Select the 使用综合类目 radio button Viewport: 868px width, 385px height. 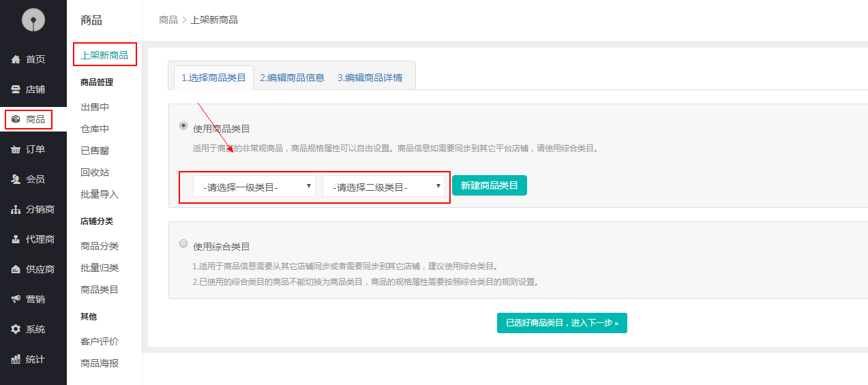(183, 243)
